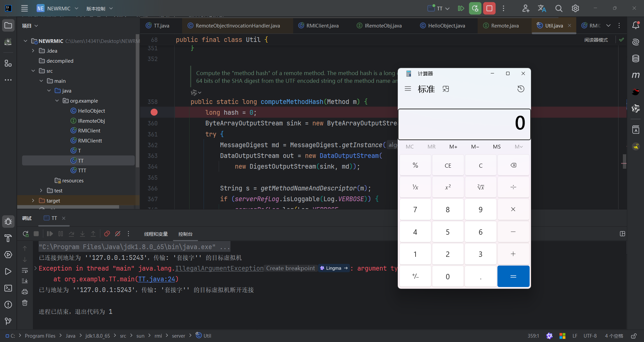Viewport: 644px width, 342px height.
Task: Click View Breakpoints red circles icon
Action: pyautogui.click(x=107, y=234)
